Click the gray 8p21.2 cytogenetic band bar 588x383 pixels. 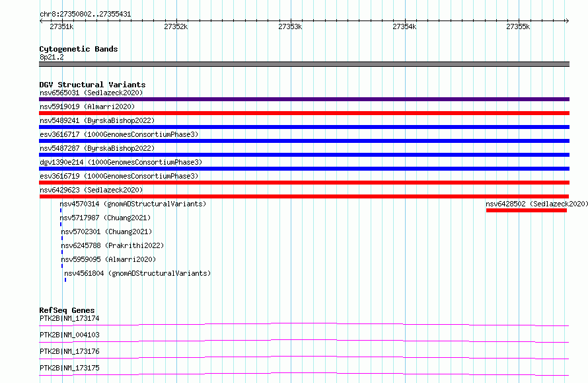(x=304, y=64)
